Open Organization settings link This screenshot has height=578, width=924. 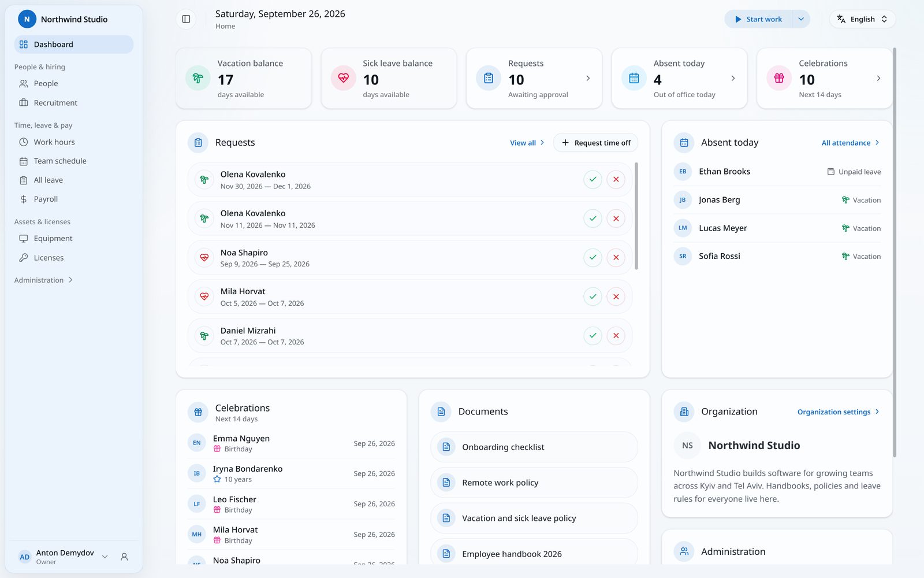pos(838,412)
